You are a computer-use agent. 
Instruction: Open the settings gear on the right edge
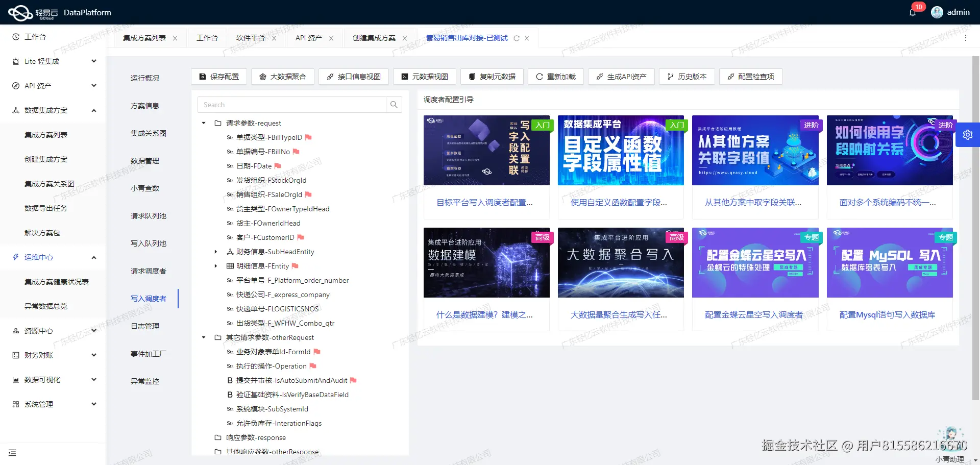coord(968,134)
